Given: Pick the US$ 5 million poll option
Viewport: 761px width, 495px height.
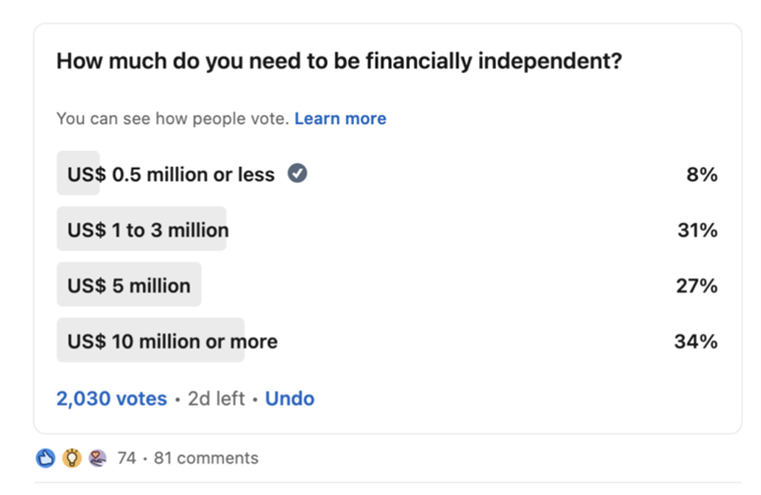Looking at the screenshot, I should (x=129, y=286).
